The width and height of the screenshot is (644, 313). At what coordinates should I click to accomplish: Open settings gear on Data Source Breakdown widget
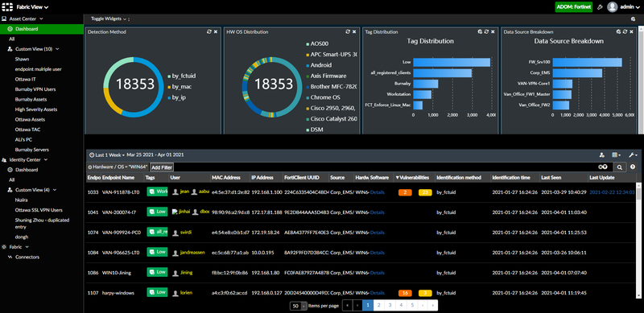pyautogui.click(x=618, y=31)
